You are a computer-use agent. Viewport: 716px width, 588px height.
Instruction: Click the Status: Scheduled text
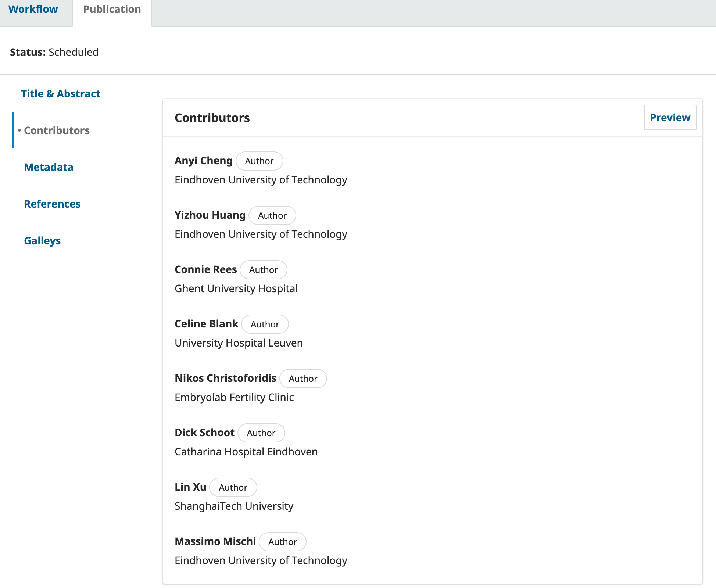[54, 52]
